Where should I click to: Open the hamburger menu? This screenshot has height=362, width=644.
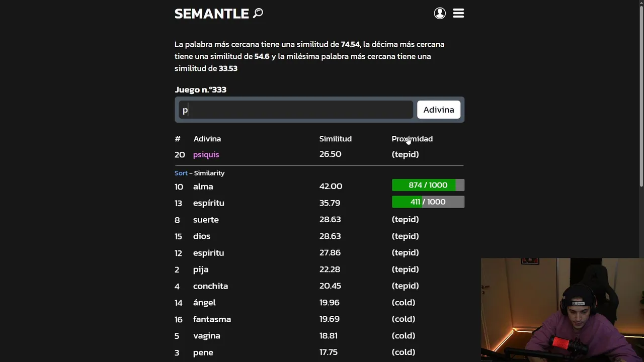[x=458, y=13]
